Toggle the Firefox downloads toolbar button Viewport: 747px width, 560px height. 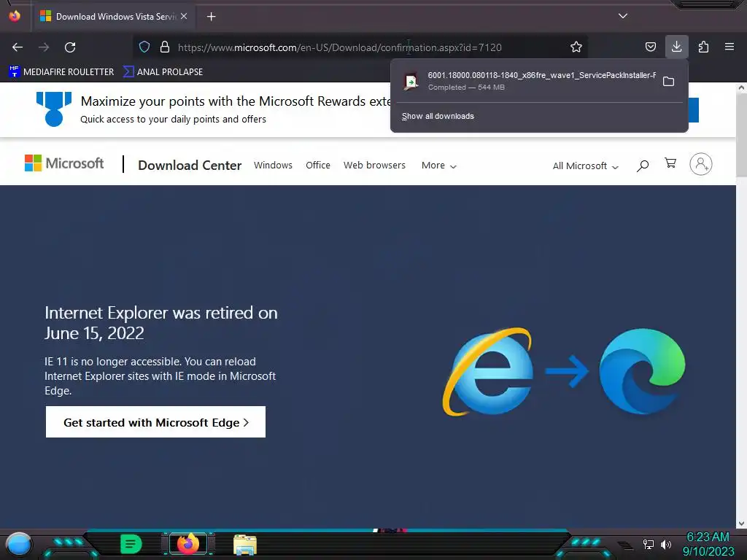(x=676, y=47)
